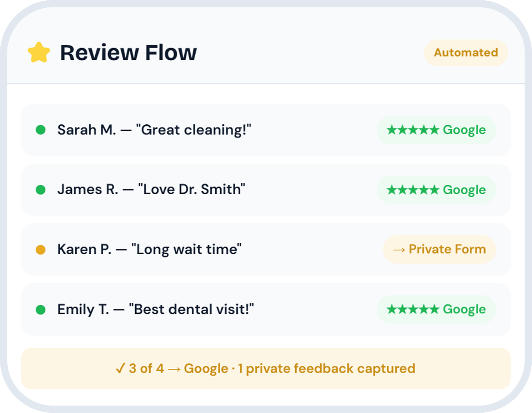Click the five-star Google badge on Sarah's review

[436, 130]
